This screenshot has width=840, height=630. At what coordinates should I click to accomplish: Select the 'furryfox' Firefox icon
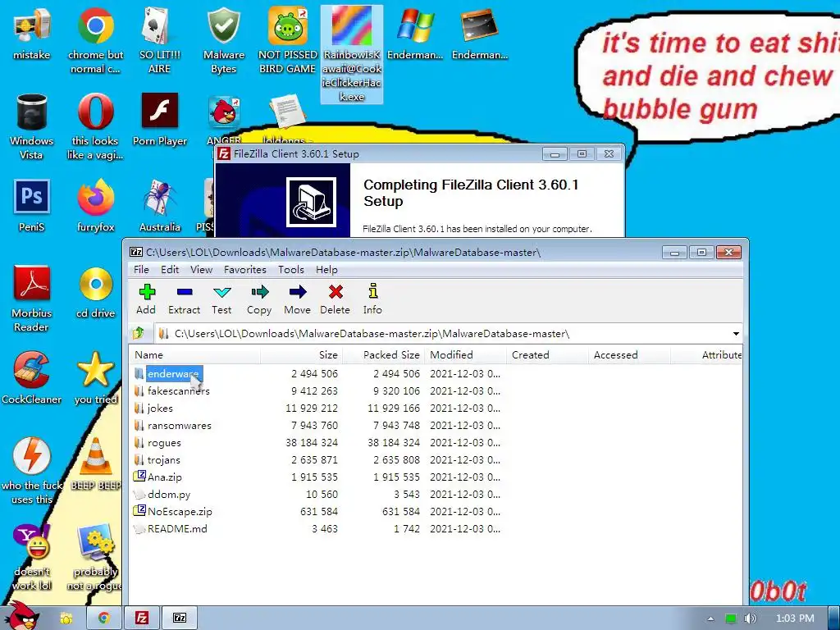[x=95, y=206]
